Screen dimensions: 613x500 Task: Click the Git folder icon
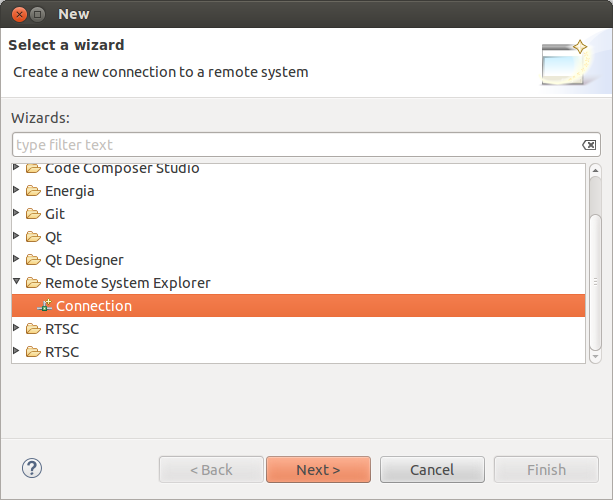(33, 214)
